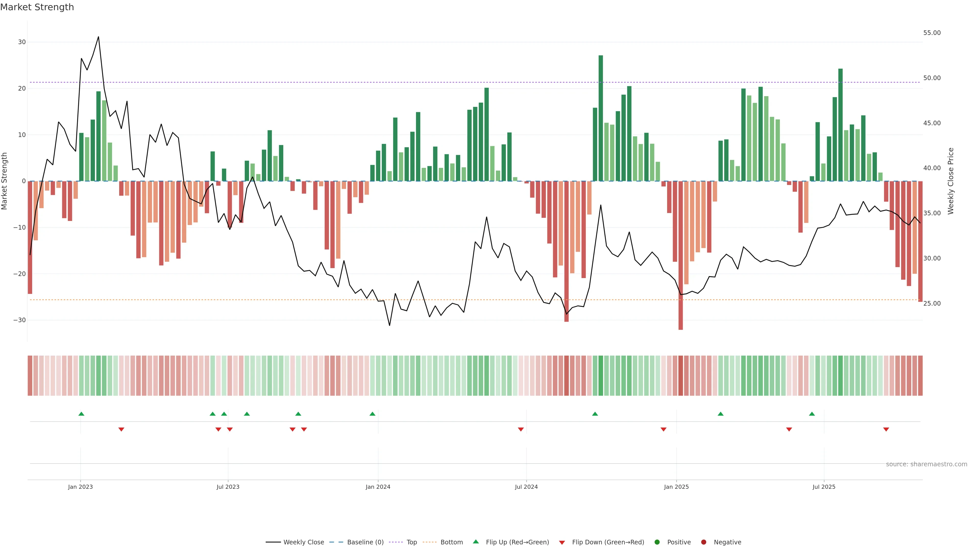Click the flip-up triangle at Jan 2024

(x=372, y=414)
